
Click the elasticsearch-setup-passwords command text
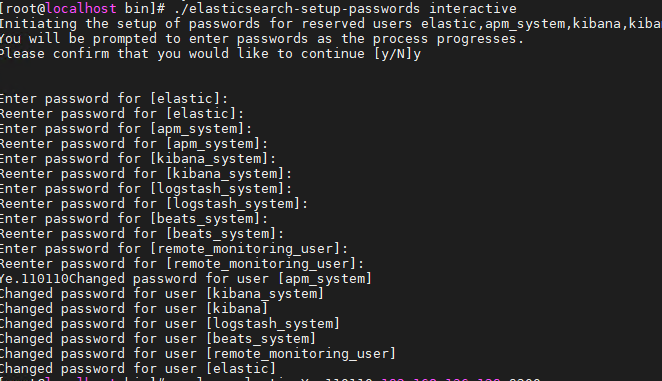[x=297, y=9]
